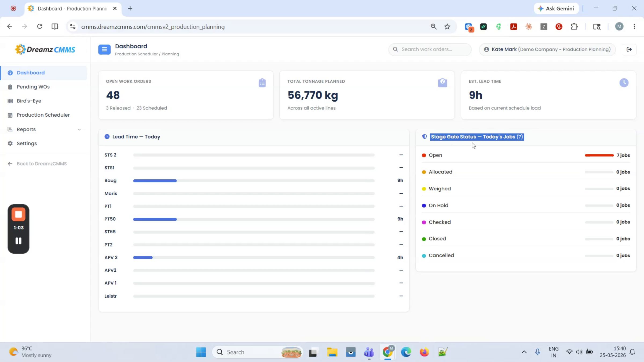Pause the screen recording
The height and width of the screenshot is (362, 644).
19,241
